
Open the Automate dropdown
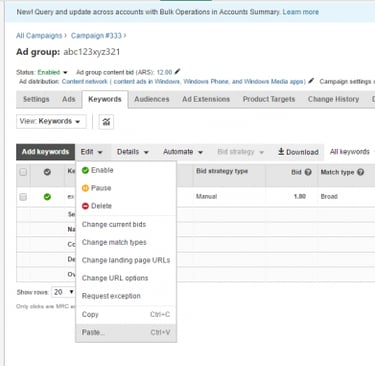[183, 152]
